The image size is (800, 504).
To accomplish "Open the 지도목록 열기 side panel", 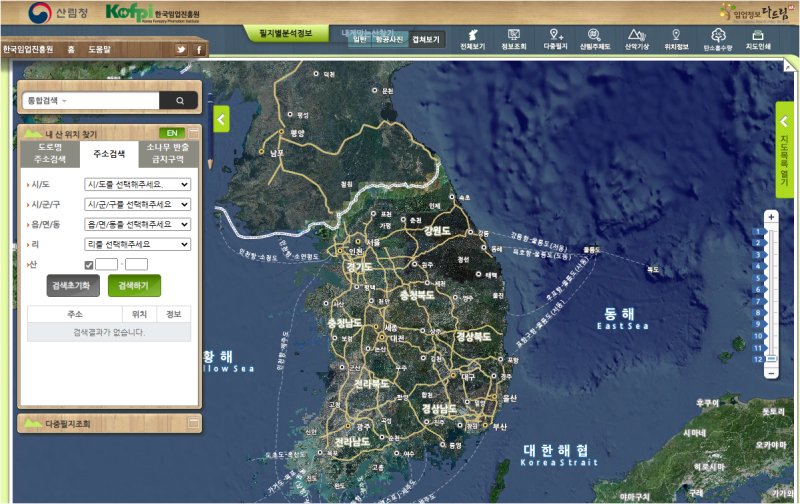I will click(x=784, y=150).
